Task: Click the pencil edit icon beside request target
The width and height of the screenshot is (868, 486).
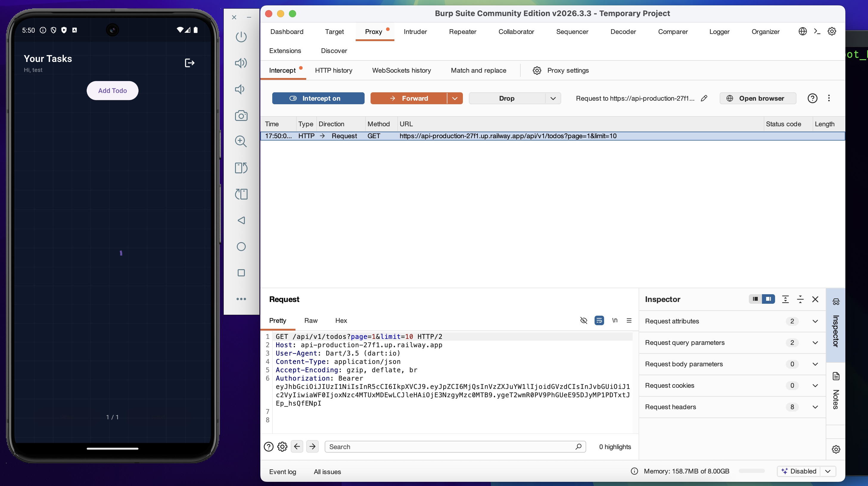Action: click(704, 98)
